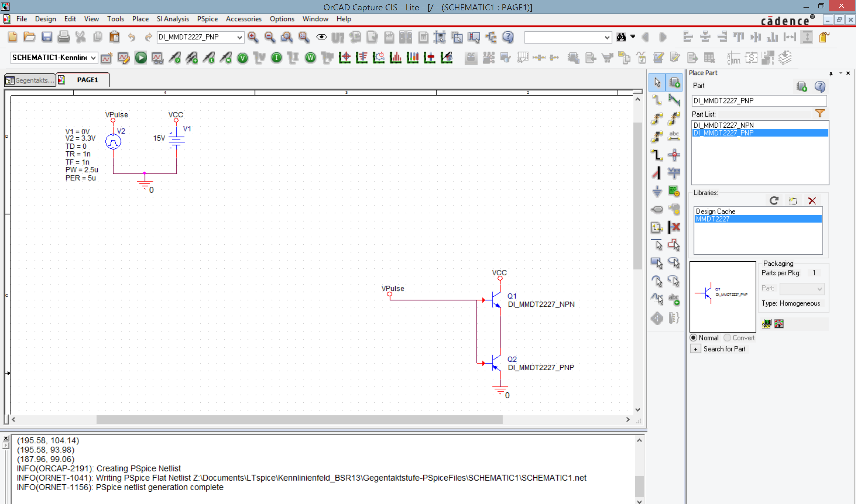Select the Normal radio button
Screen dimensions: 856x504
(x=693, y=338)
